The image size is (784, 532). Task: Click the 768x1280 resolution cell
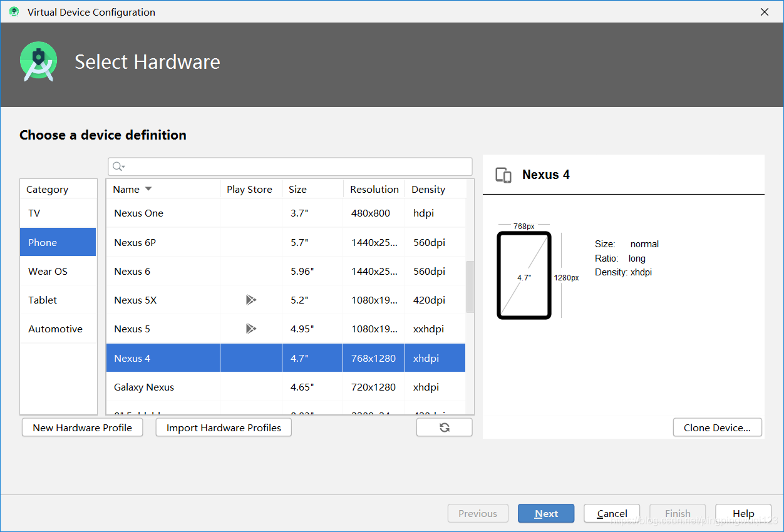click(x=373, y=358)
